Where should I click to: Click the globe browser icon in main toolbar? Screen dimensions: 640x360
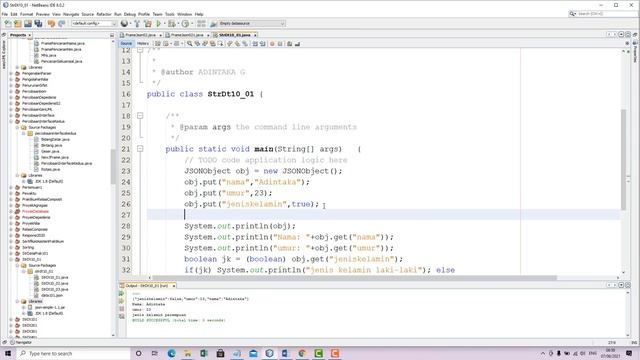tap(124, 24)
